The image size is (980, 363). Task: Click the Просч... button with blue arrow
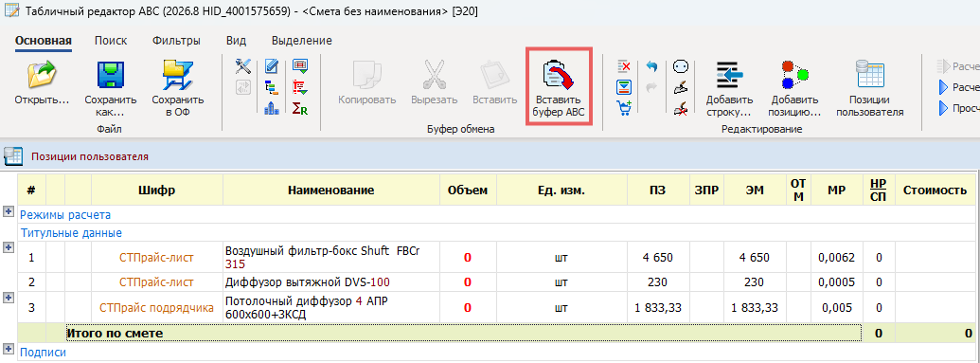(x=958, y=108)
